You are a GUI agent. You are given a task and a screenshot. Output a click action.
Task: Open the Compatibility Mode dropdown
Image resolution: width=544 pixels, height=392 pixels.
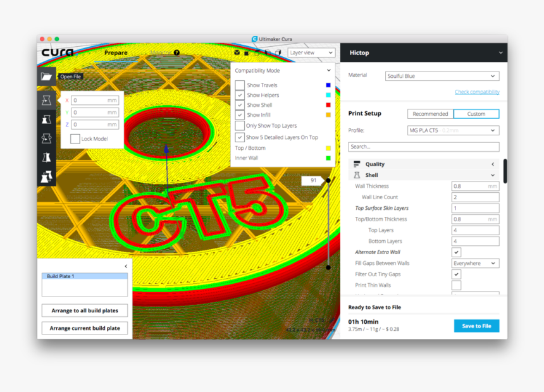coord(282,70)
